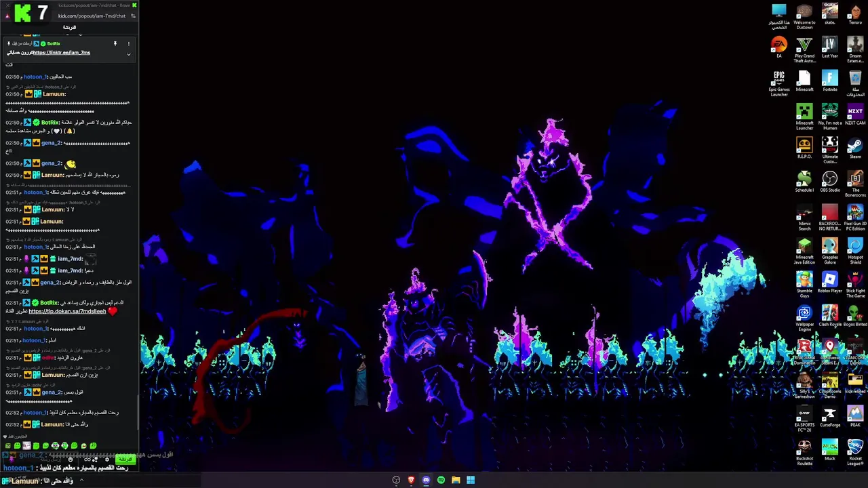868x488 pixels.
Task: Launch the NZXT CAM desktop shortcut
Action: (855, 114)
